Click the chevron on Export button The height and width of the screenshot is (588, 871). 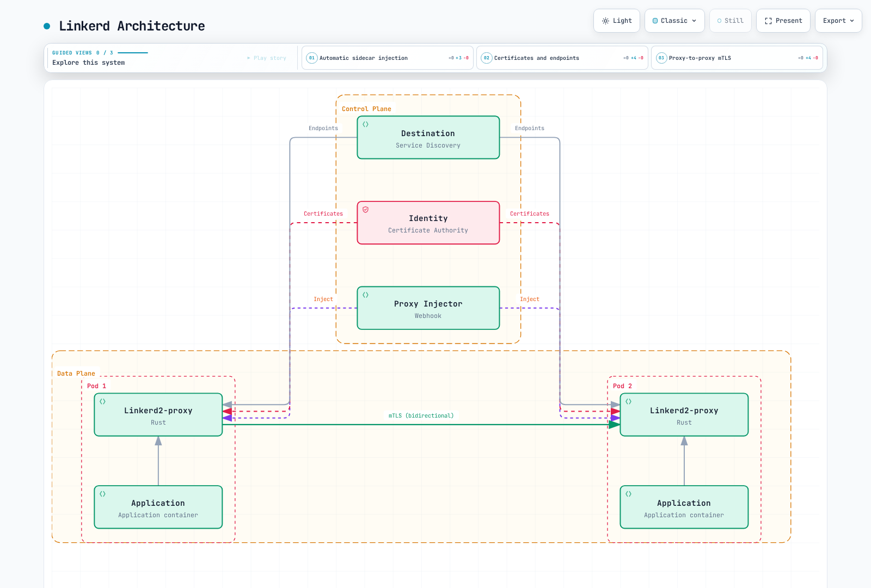click(852, 21)
